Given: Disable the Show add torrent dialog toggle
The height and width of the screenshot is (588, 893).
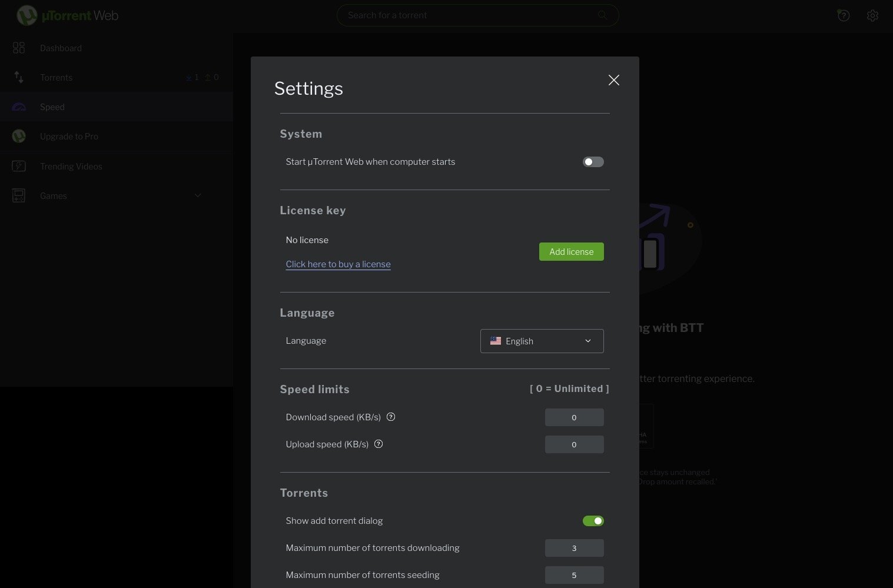Looking at the screenshot, I should pos(593,521).
